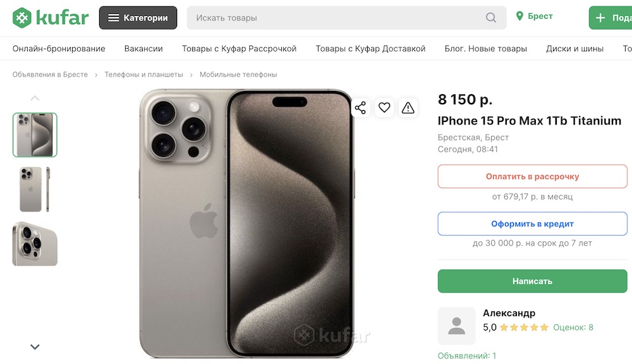632x364 pixels.
Task: Select the camera close-up thumbnail
Action: coord(35,244)
